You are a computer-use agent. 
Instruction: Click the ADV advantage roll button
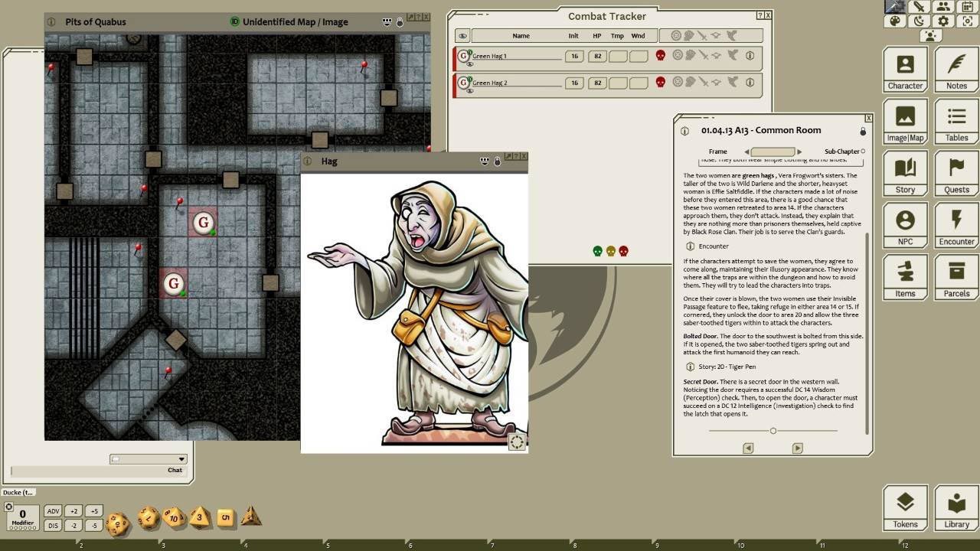click(53, 510)
